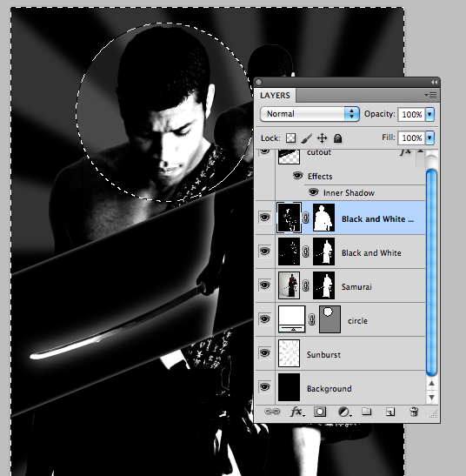This screenshot has height=476, width=466.
Task: Open the Fill value dropdown arrow
Action: tap(429, 137)
